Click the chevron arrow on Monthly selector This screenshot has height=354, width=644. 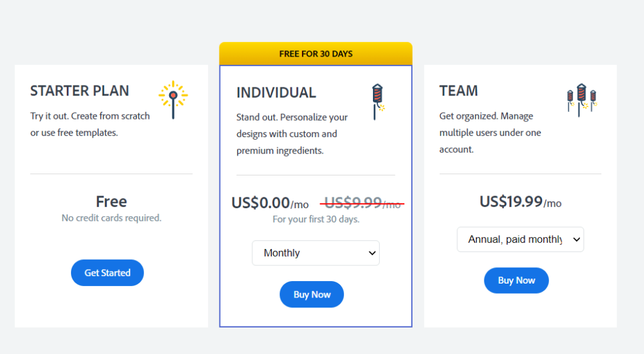(372, 253)
